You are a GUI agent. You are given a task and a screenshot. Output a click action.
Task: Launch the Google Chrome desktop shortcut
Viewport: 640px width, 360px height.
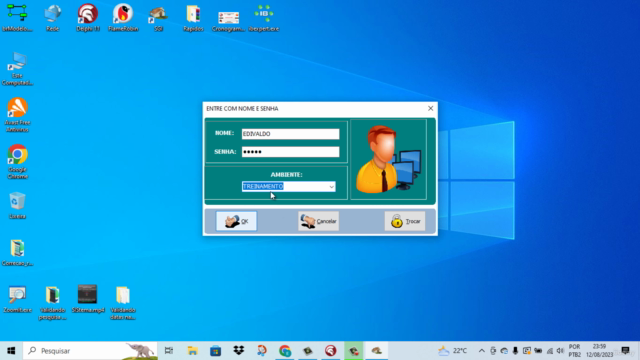tap(17, 162)
